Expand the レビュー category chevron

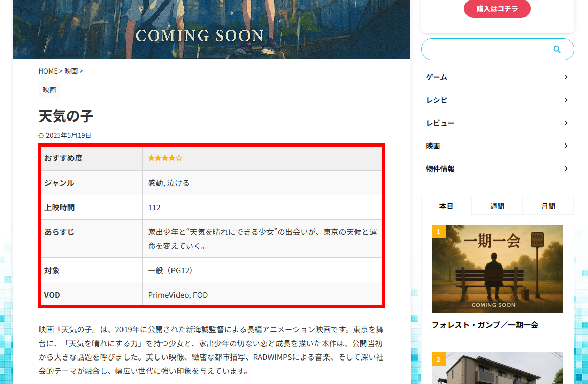(566, 123)
